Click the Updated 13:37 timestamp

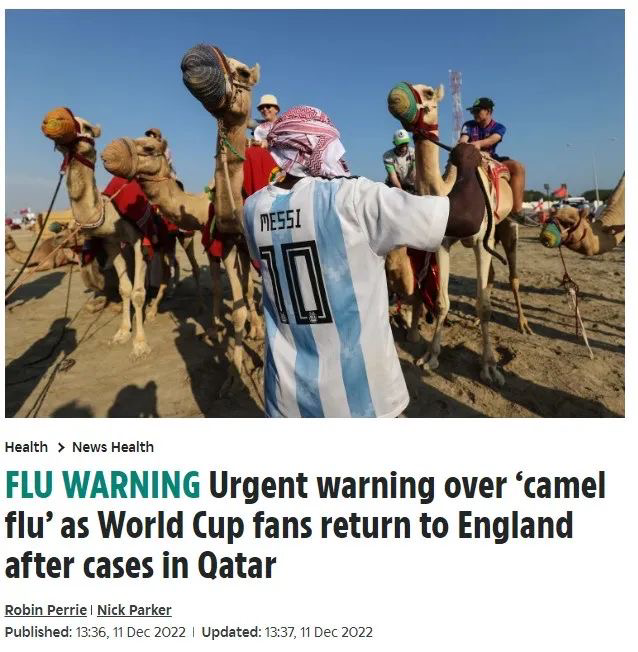tap(287, 632)
